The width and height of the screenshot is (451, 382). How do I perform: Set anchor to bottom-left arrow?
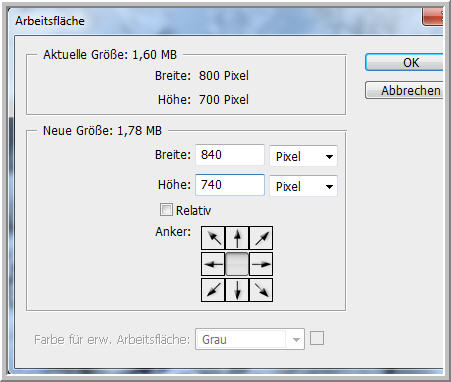tap(213, 290)
